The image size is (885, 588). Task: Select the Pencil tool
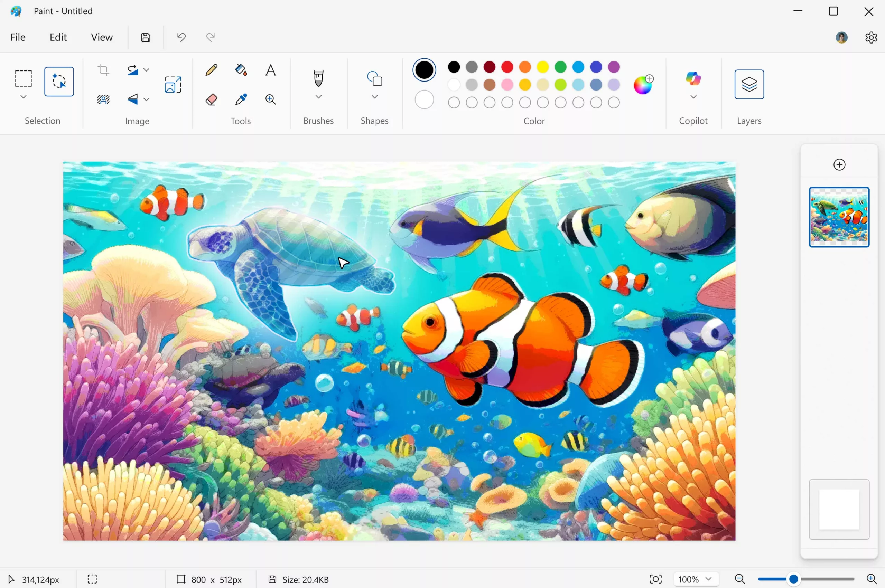coord(211,70)
